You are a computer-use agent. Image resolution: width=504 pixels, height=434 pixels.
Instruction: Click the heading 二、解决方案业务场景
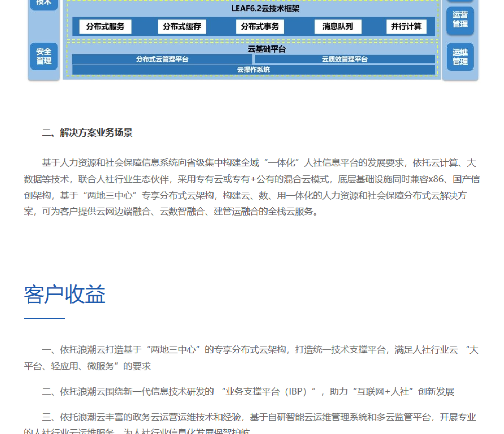coord(87,133)
